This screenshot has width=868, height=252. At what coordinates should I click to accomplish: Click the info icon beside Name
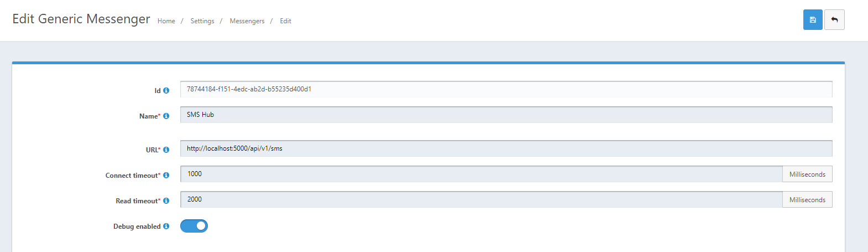point(166,116)
